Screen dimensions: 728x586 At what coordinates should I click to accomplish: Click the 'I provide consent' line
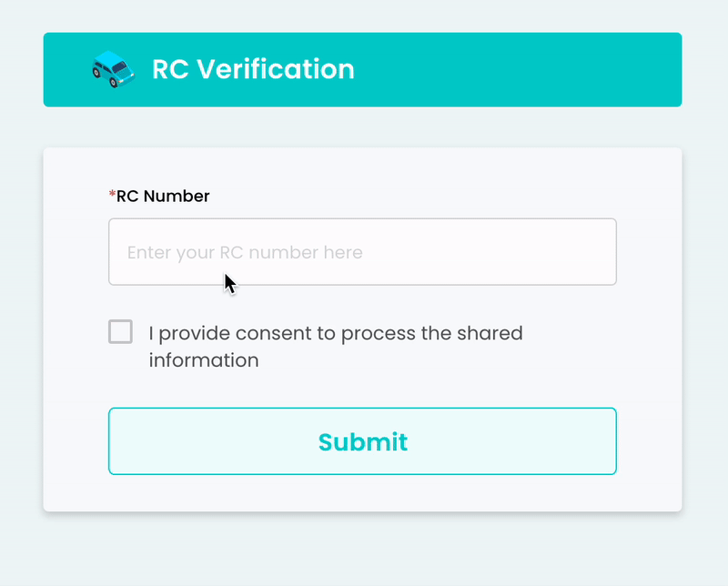336,333
